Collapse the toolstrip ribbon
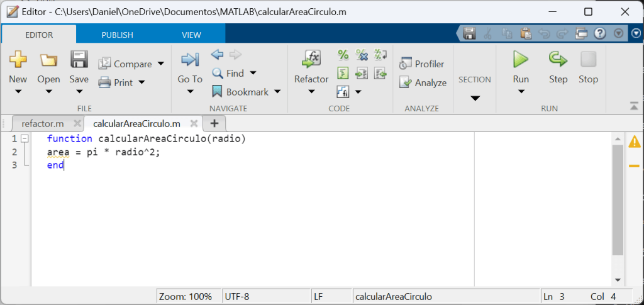644x305 pixels. pos(634,106)
